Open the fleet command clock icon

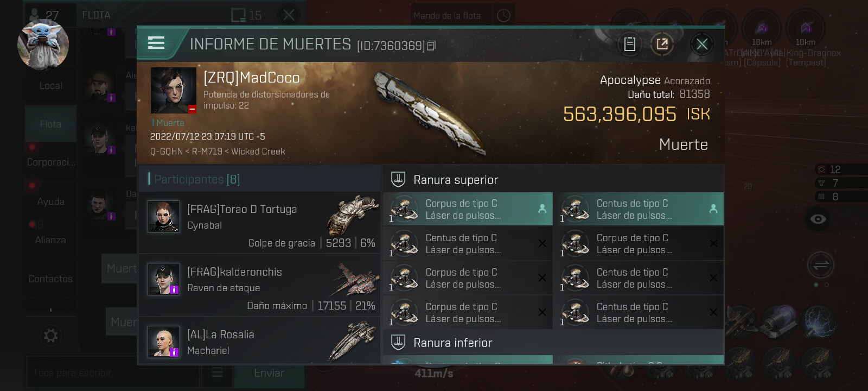[503, 16]
